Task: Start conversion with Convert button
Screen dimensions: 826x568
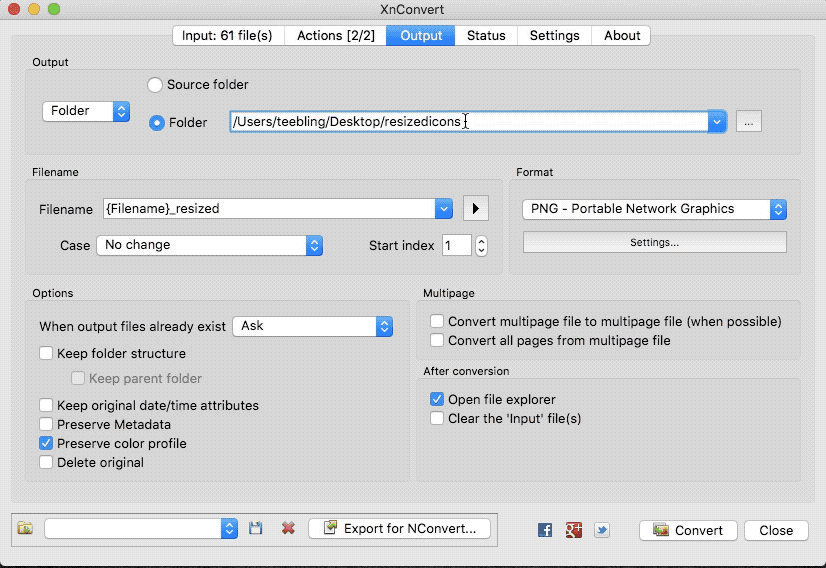Action: (x=689, y=530)
